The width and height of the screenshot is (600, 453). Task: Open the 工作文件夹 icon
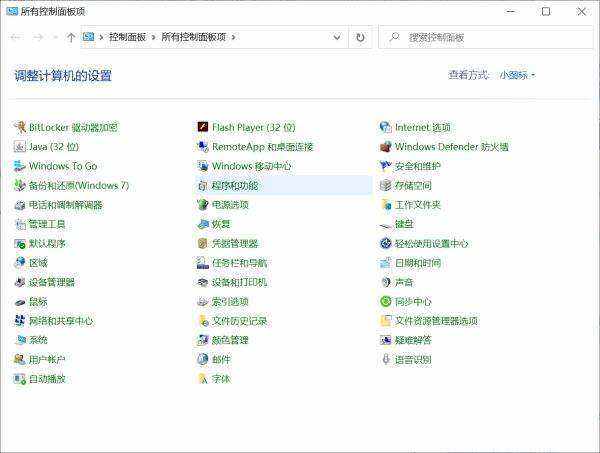click(385, 205)
